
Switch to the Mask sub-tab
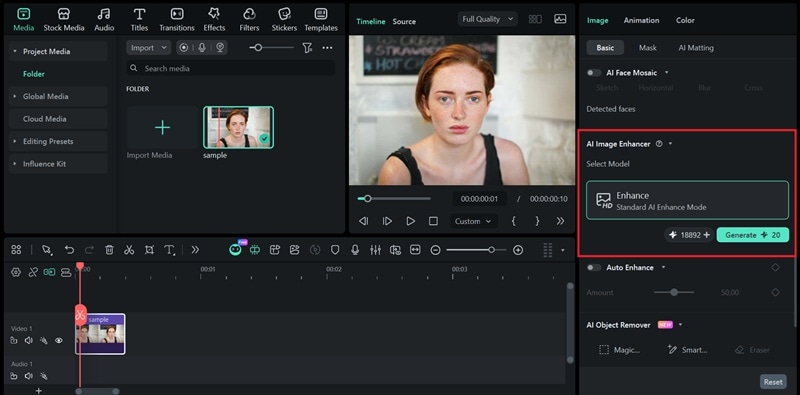click(647, 47)
